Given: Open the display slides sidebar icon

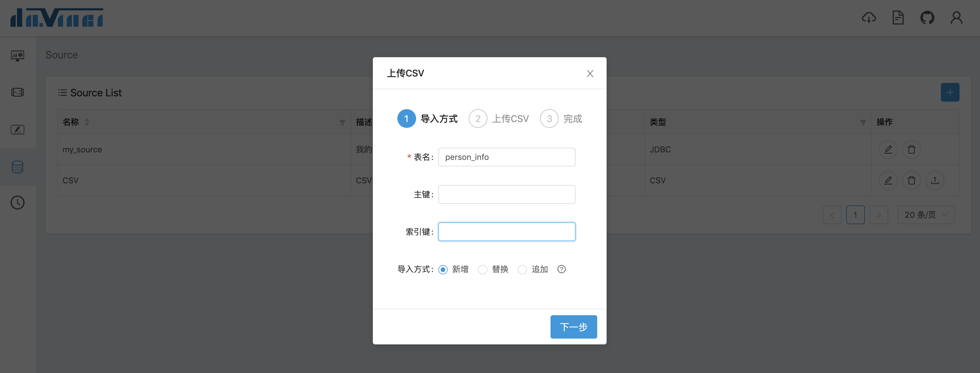Looking at the screenshot, I should [18, 92].
